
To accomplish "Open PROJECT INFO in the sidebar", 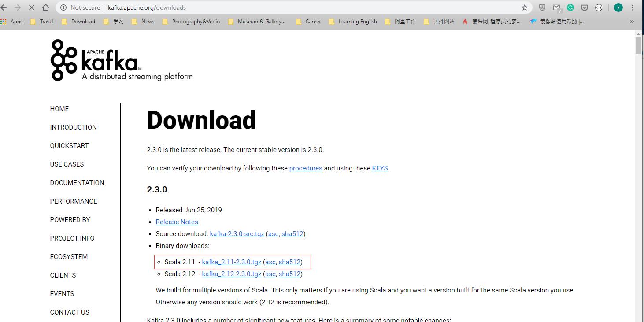I will [72, 238].
